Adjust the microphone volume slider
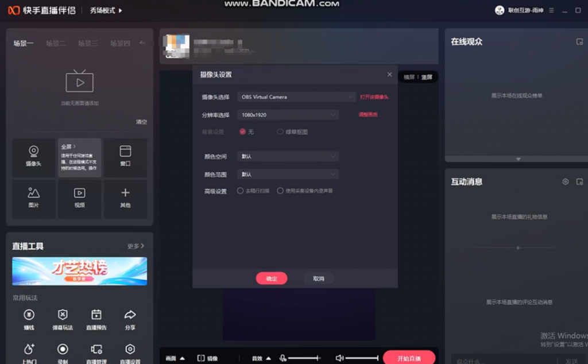 tap(304, 358)
